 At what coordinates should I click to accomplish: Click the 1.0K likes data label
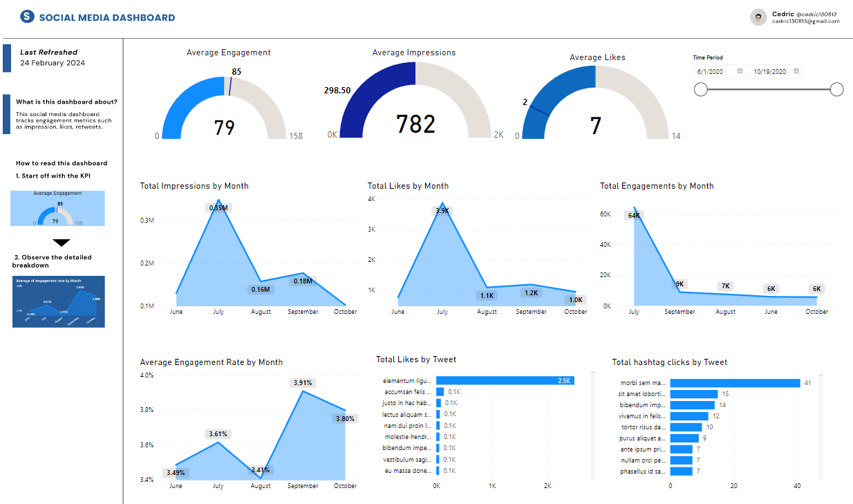[575, 300]
